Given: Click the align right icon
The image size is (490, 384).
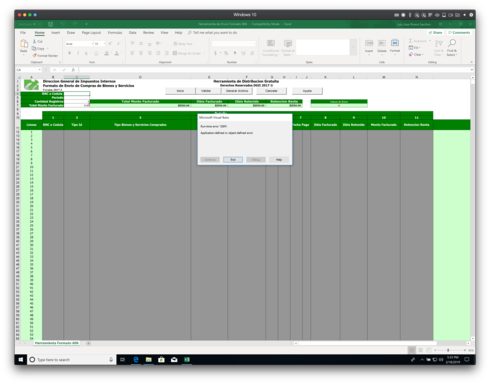Looking at the screenshot, I should pos(150,53).
